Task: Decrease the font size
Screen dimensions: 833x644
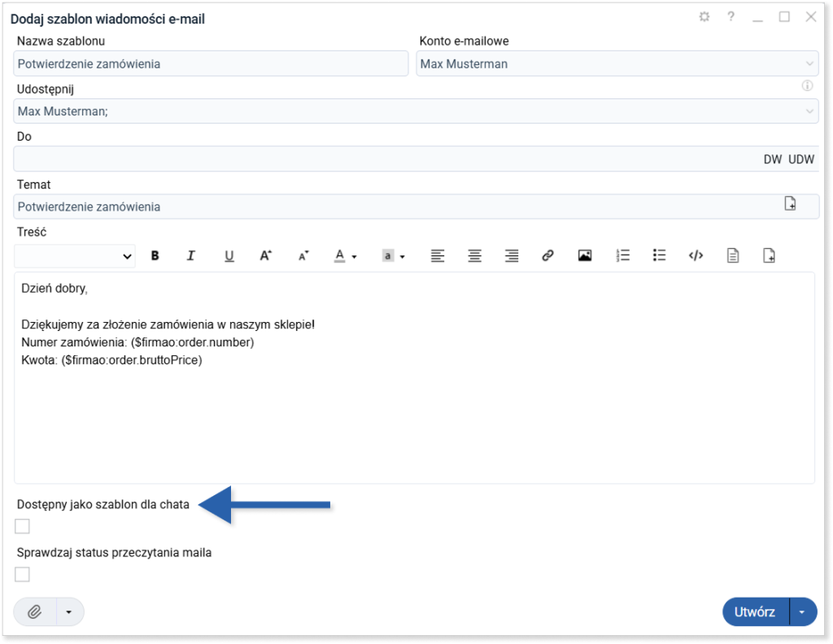Action: (x=304, y=256)
